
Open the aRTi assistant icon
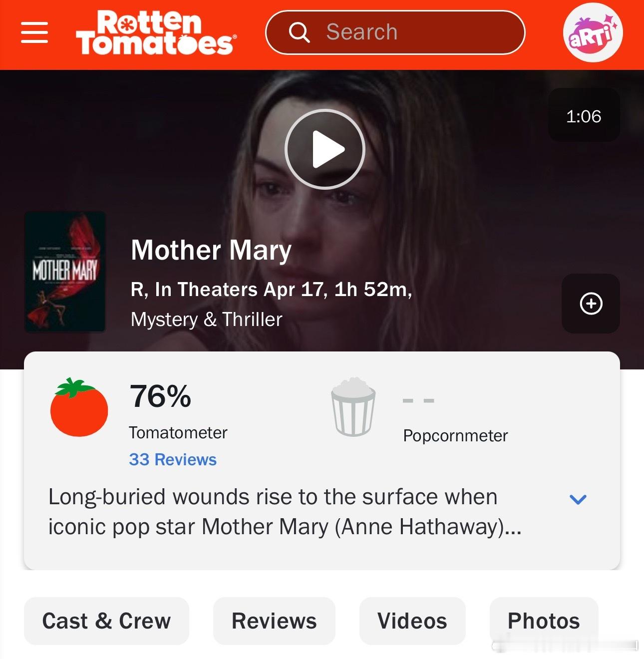593,32
